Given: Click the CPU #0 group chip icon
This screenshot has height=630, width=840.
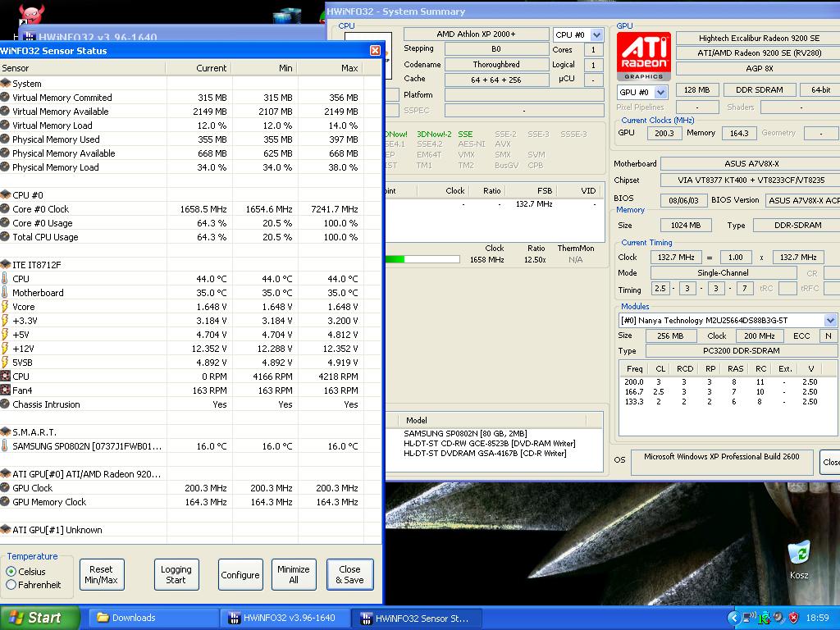Looking at the screenshot, I should pos(6,194).
